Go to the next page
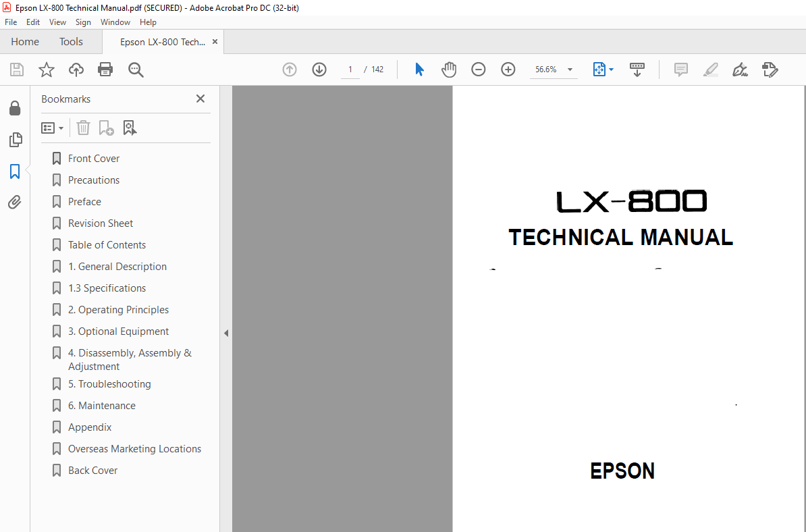The image size is (806, 532). [x=319, y=69]
